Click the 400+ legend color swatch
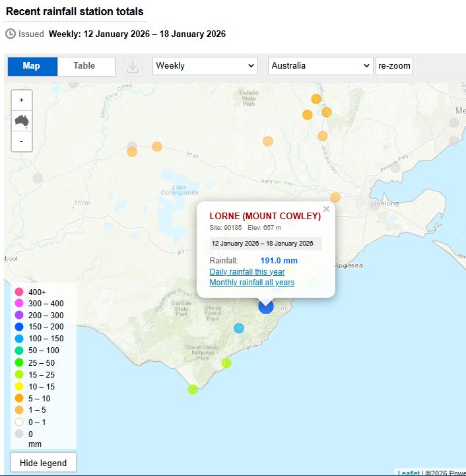Image resolution: width=466 pixels, height=476 pixels. point(19,292)
